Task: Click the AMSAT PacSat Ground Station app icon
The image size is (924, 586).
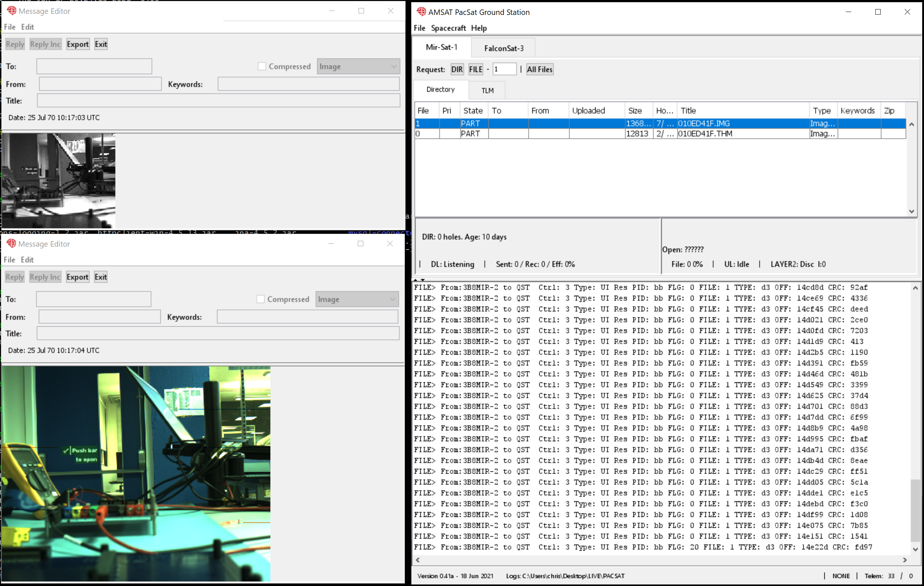Action: click(421, 12)
